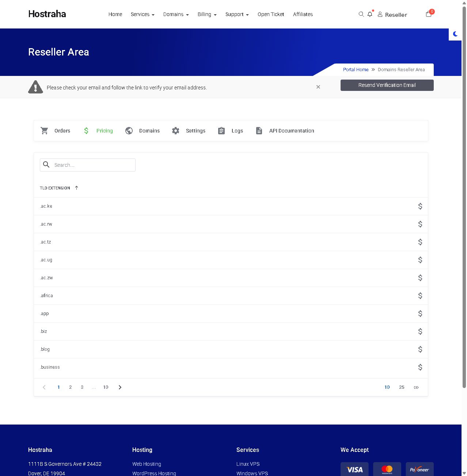The height and width of the screenshot is (476, 467).
Task: Click the .africa row text
Action: [46, 296]
